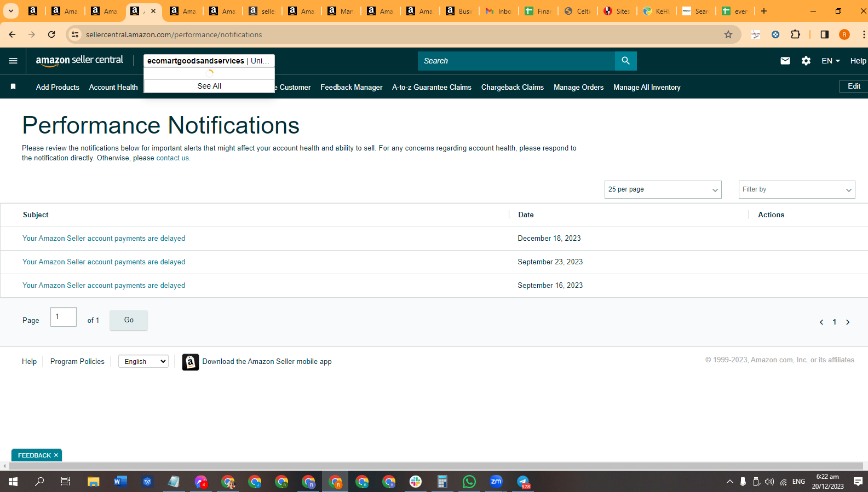Click the bookmark flag icon
Screen dimensions: 868x492
coord(13,86)
